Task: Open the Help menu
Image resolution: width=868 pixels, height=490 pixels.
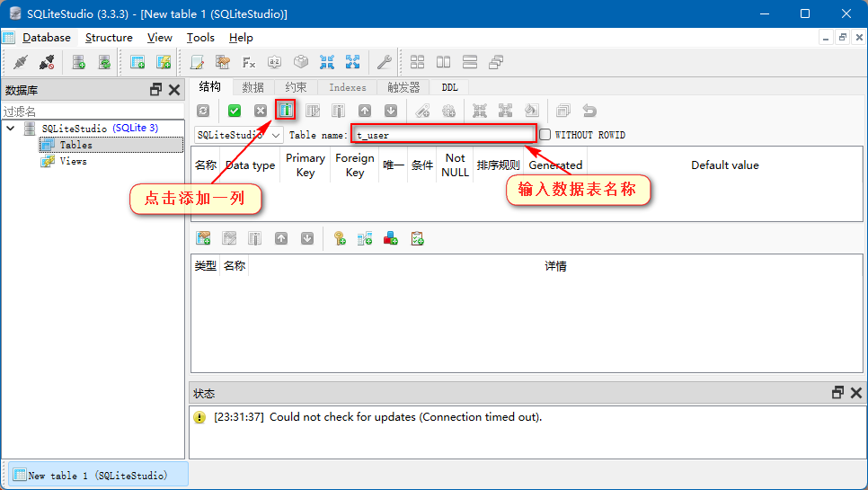Action: (241, 38)
